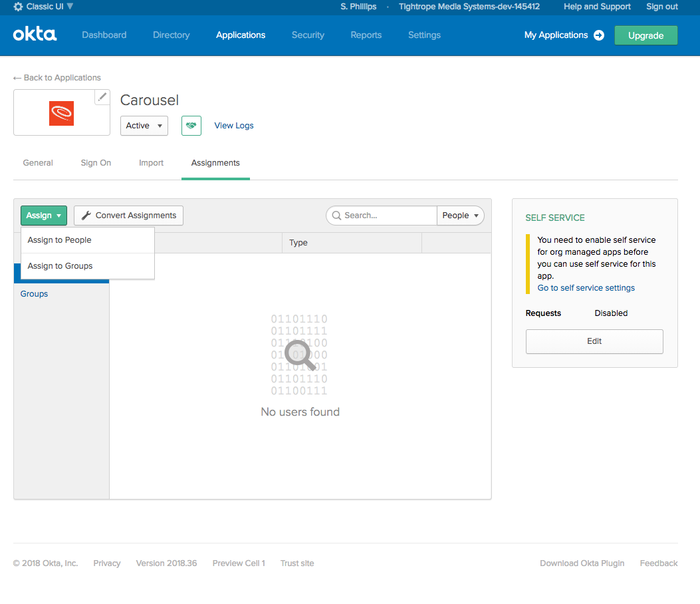Click the © 2018 Okta, Inc. text

tap(45, 563)
